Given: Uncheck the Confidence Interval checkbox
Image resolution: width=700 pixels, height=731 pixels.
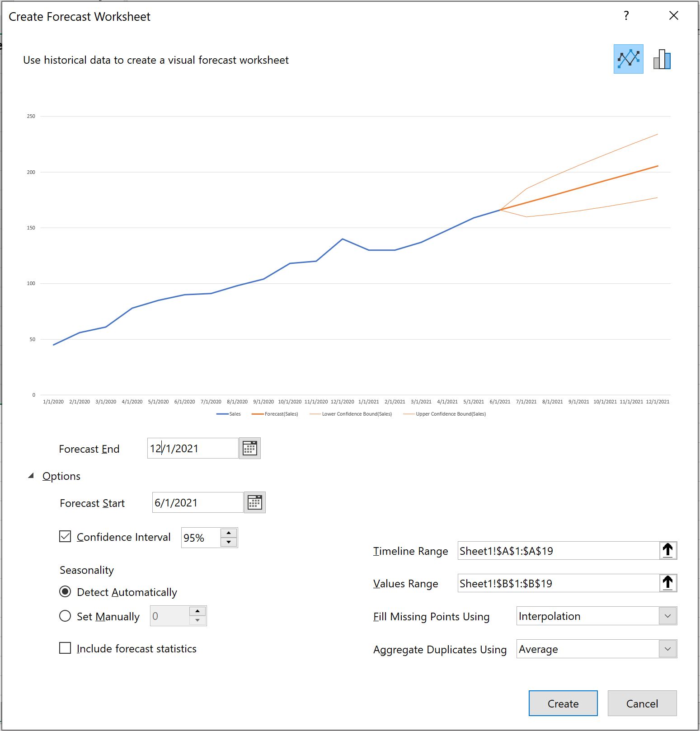Looking at the screenshot, I should click(65, 536).
